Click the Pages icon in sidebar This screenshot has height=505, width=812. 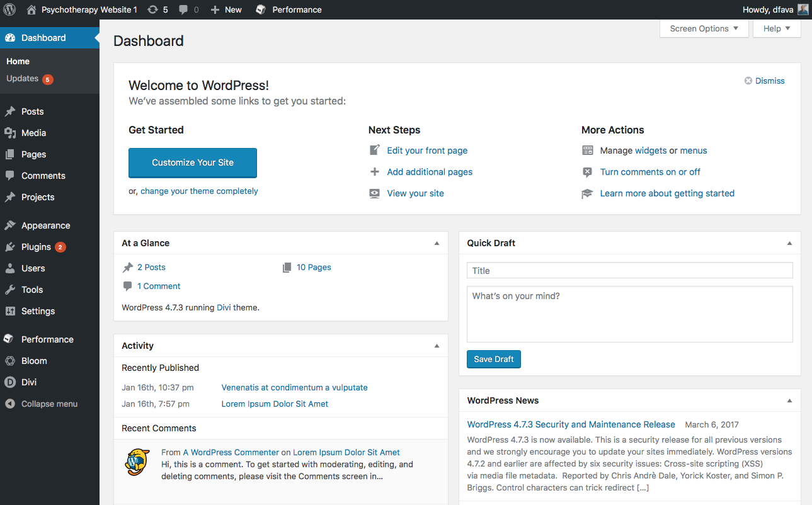(10, 154)
